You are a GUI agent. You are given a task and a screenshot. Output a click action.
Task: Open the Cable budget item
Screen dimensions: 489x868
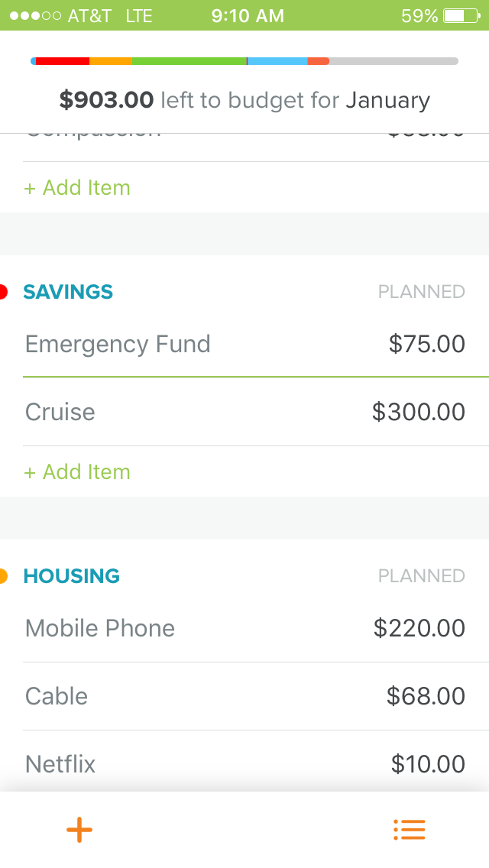click(57, 696)
